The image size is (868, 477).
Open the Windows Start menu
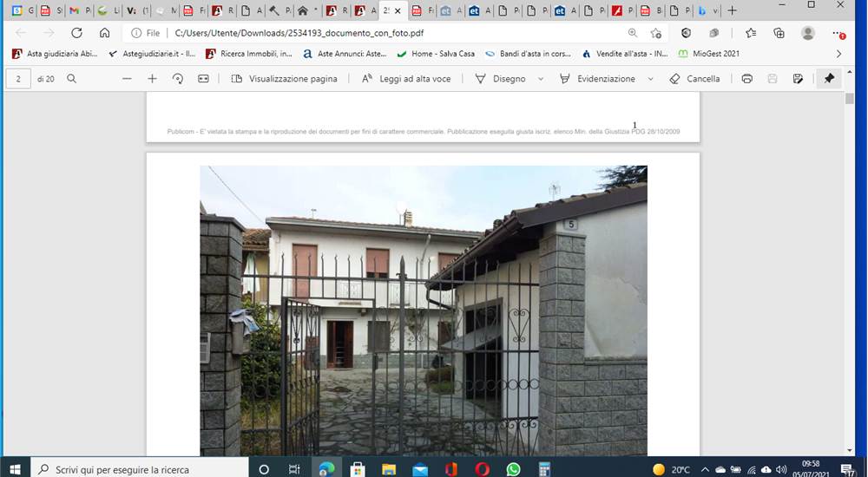15,469
